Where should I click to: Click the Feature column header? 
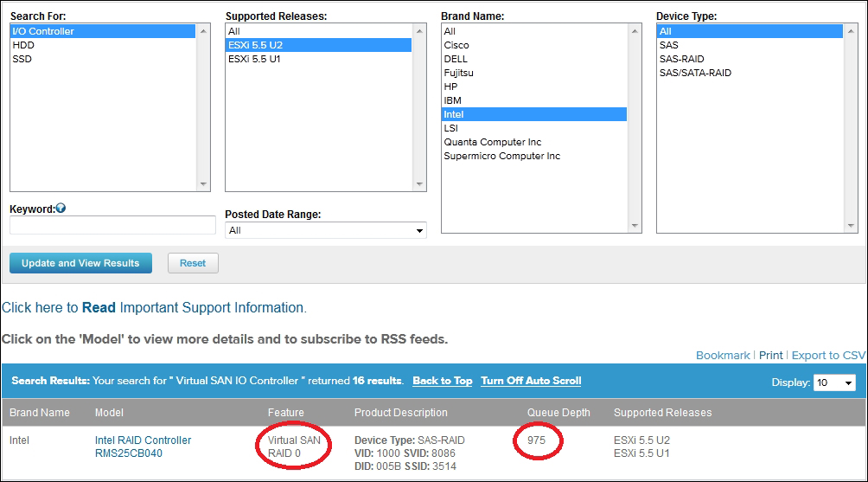click(285, 413)
